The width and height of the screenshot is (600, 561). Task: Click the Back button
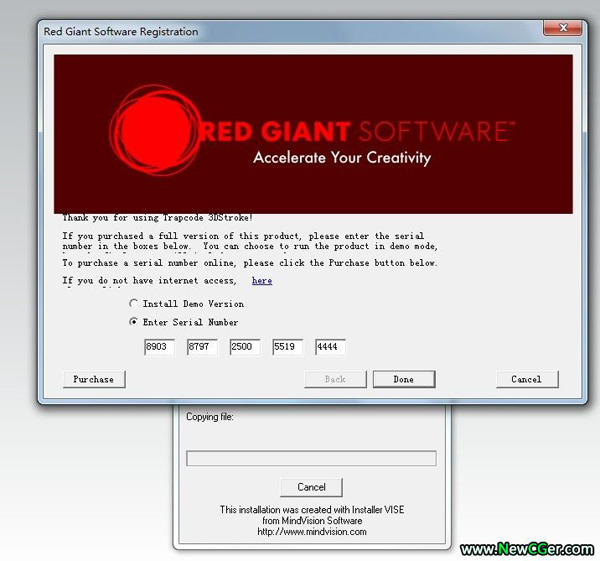coord(336,379)
